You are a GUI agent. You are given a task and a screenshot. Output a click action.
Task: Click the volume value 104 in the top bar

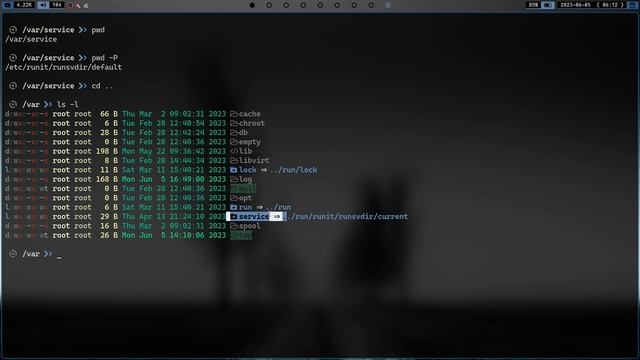tap(56, 5)
